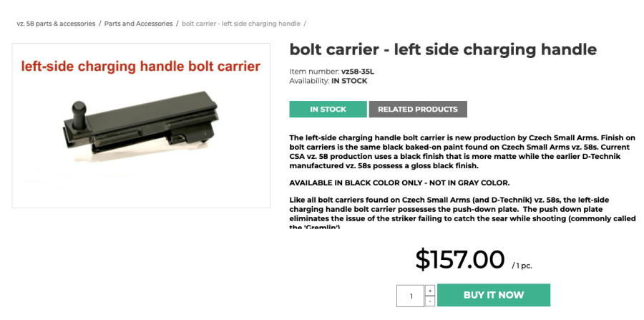Increase quantity with the plus button
The height and width of the screenshot is (320, 644).
click(x=429, y=290)
